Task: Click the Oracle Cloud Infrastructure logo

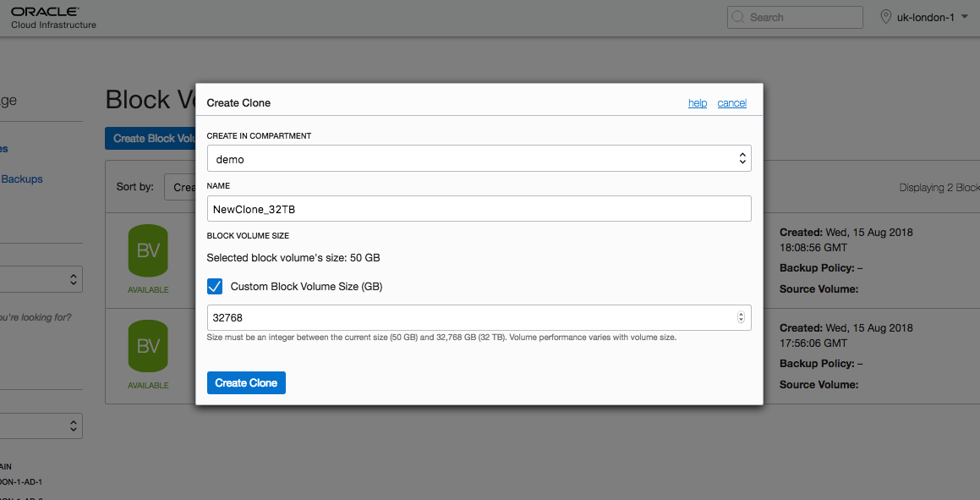Action: [x=52, y=17]
